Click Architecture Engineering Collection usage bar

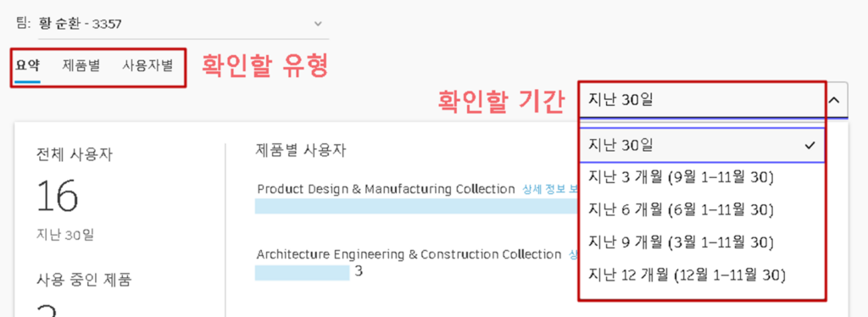tap(303, 273)
